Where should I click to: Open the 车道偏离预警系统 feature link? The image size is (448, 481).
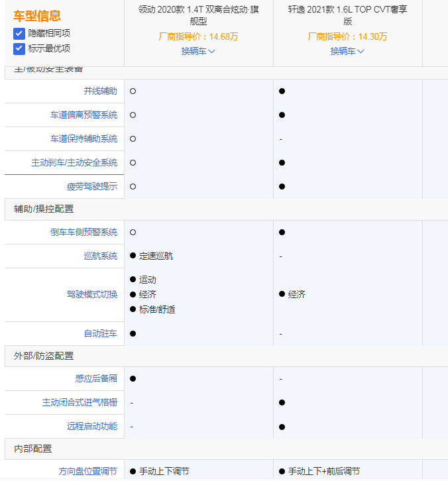pyautogui.click(x=84, y=115)
